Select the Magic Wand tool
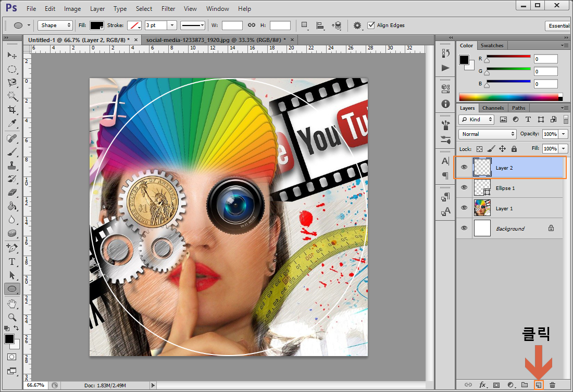573x392 pixels. tap(12, 96)
